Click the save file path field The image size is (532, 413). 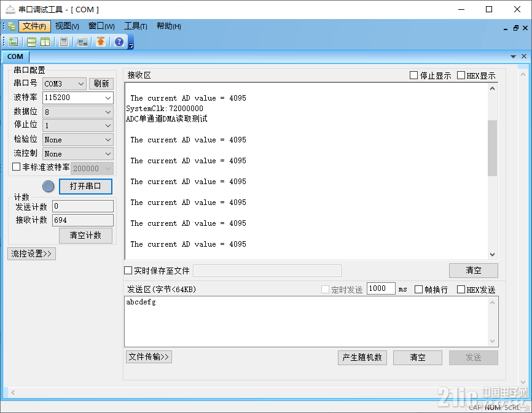(x=267, y=271)
